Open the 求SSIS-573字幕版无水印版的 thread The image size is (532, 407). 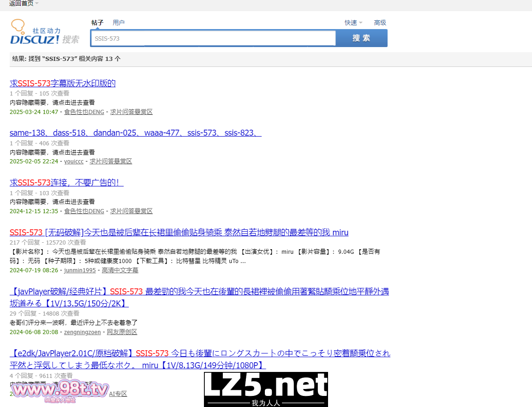(62, 84)
